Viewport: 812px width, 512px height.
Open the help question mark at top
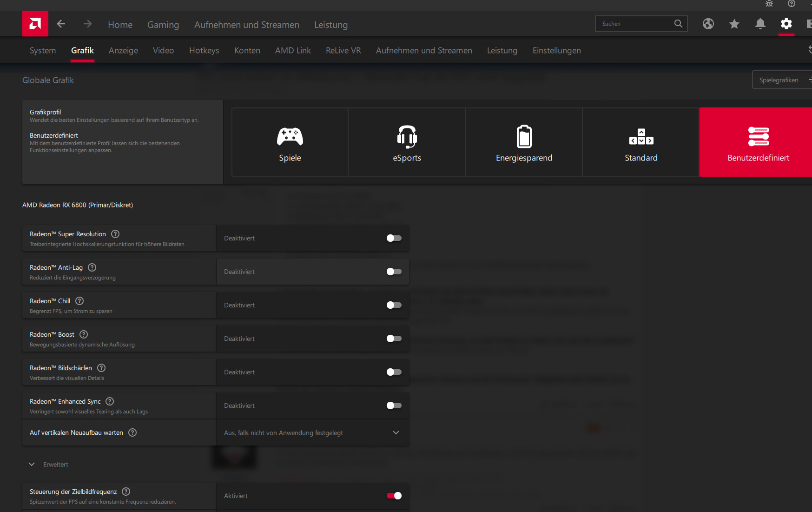click(x=792, y=4)
